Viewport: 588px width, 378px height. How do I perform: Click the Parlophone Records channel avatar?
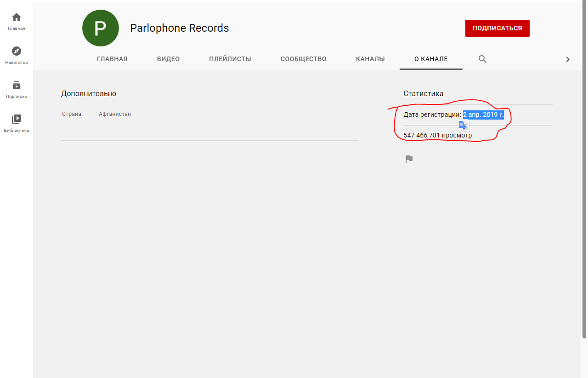pos(101,28)
